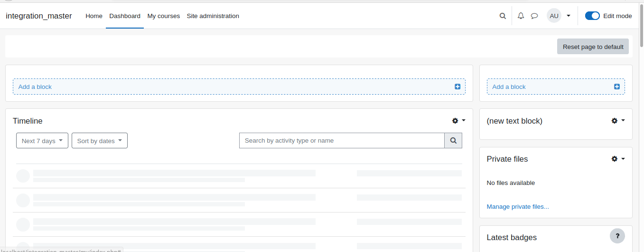The width and height of the screenshot is (644, 252).
Task: Go to Home in the navigation
Action: tap(94, 16)
